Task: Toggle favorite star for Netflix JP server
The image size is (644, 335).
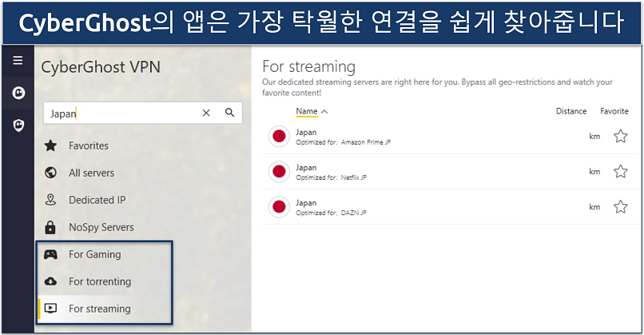Action: (x=620, y=172)
